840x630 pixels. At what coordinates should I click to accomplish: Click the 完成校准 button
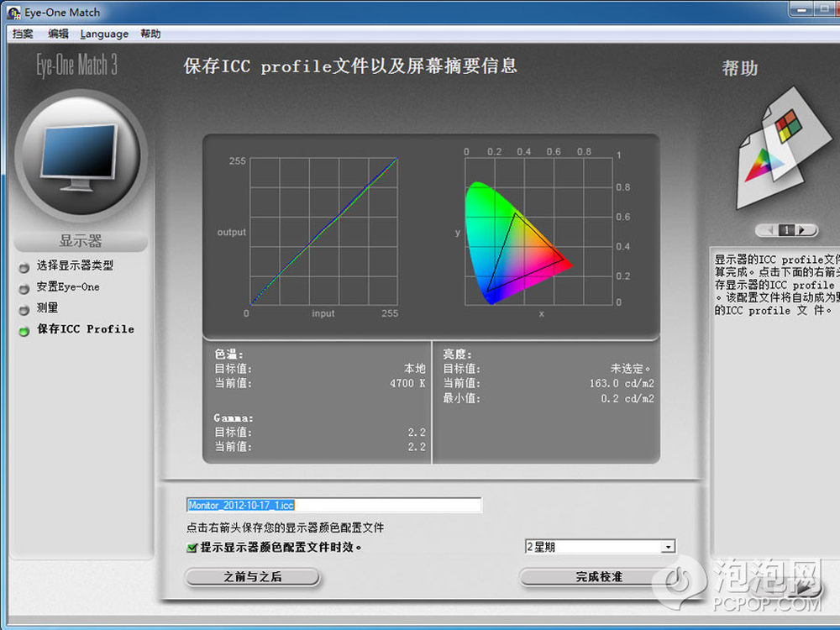pyautogui.click(x=599, y=577)
